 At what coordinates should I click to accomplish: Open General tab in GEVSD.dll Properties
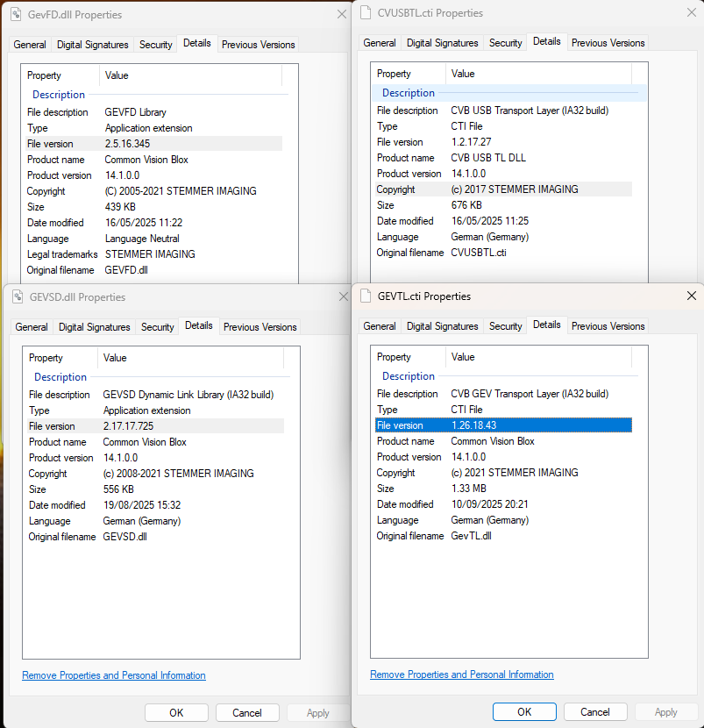point(32,327)
